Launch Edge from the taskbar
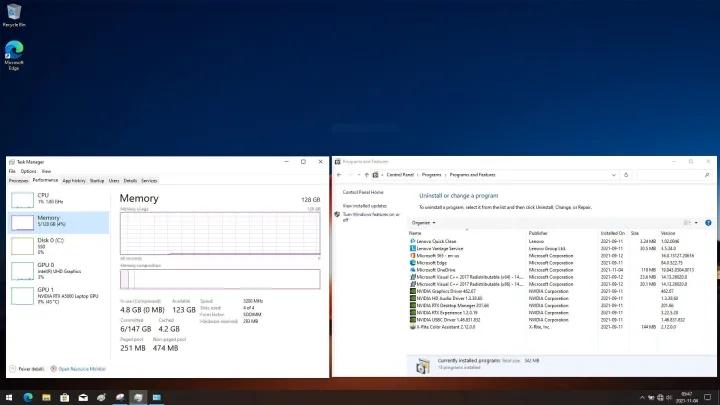 (x=28, y=397)
